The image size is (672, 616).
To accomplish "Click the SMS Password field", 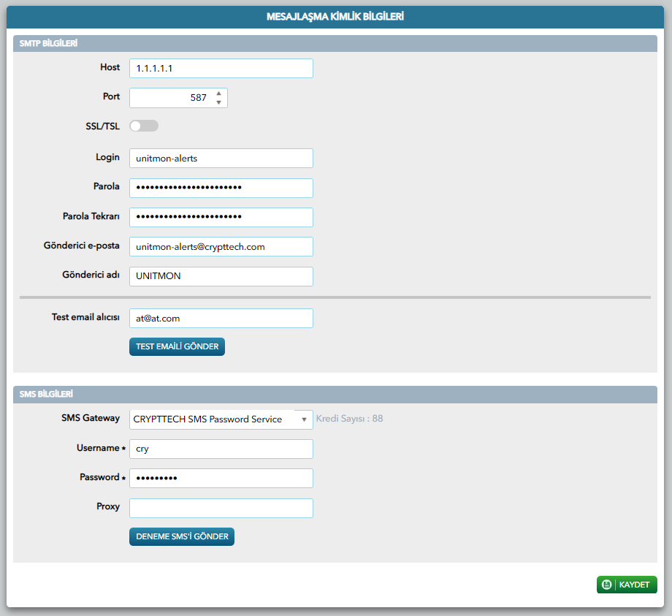I will coord(221,478).
